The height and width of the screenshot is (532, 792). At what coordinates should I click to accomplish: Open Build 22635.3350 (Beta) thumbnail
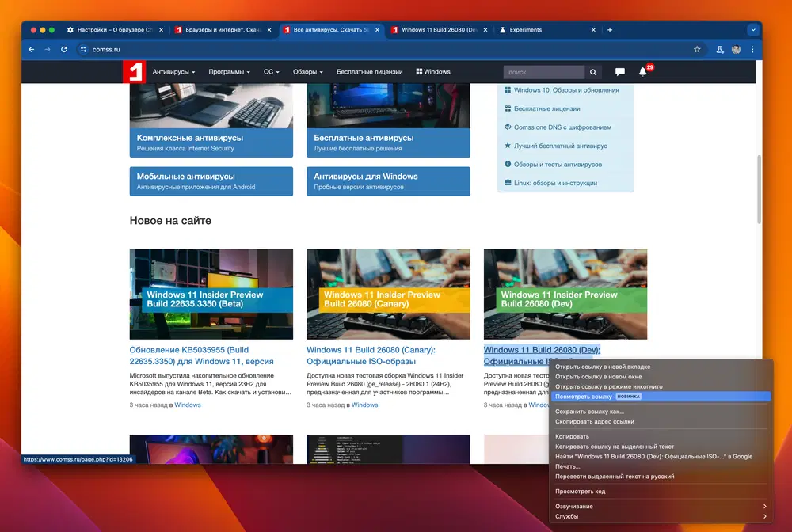coord(211,294)
